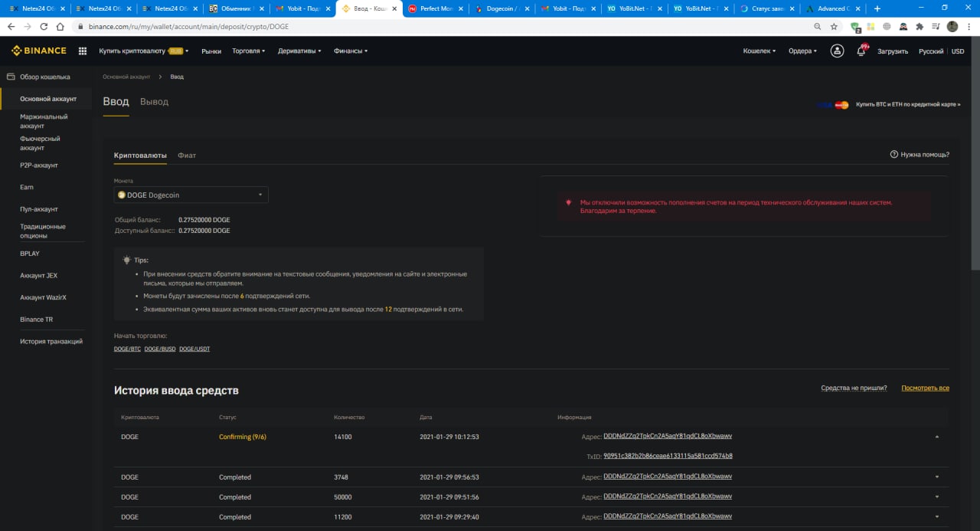
Task: Click the Обзор кошелька wallet icon
Action: coord(11,77)
